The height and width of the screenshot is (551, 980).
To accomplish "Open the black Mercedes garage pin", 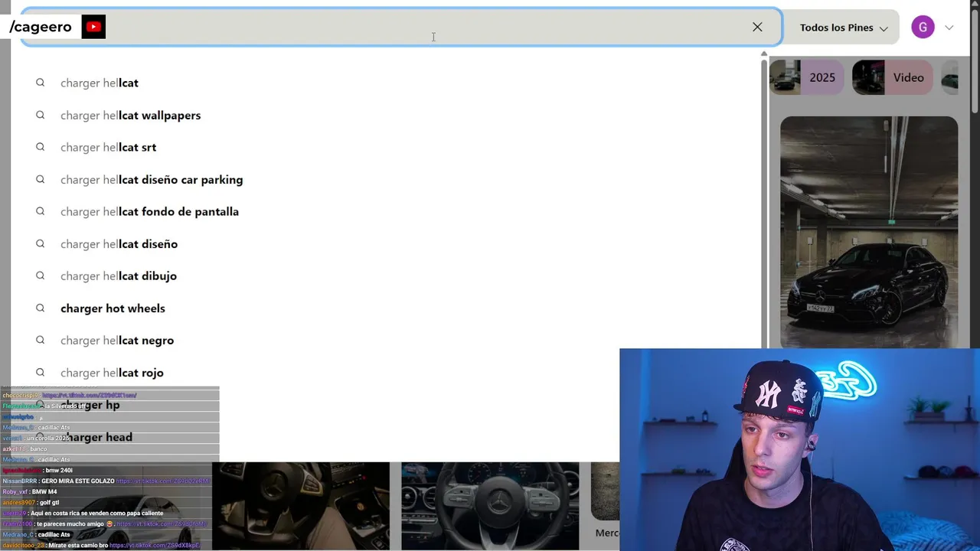I will pos(869,232).
